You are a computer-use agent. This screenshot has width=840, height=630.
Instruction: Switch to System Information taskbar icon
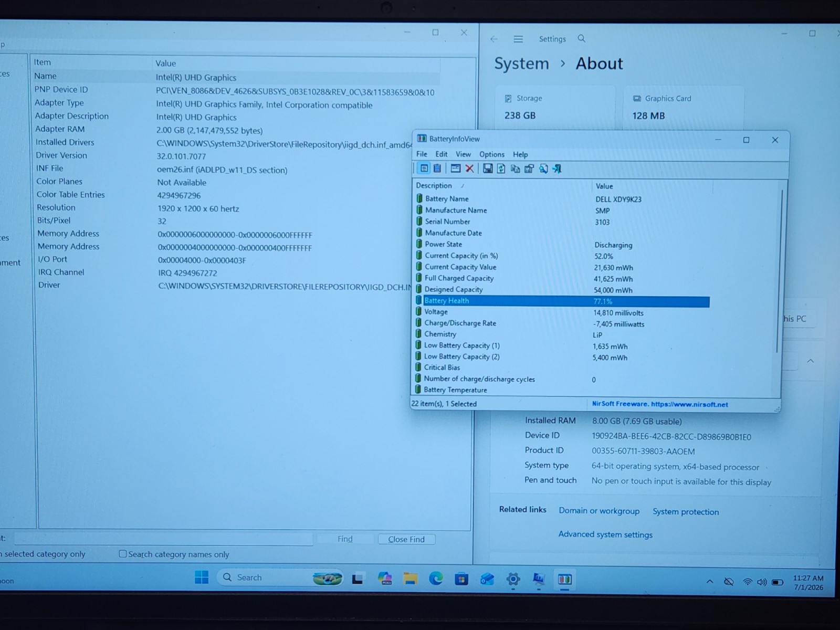(539, 579)
